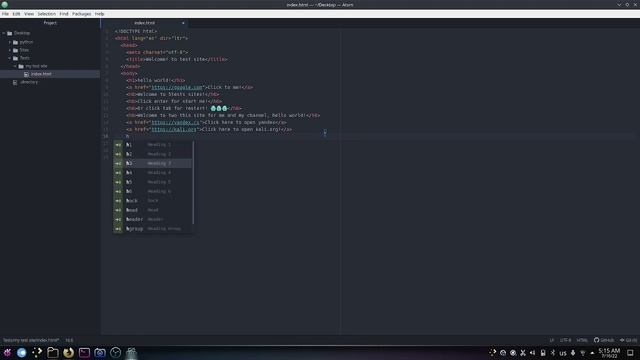Choose h1 Heading 1 suggestion

click(x=153, y=144)
